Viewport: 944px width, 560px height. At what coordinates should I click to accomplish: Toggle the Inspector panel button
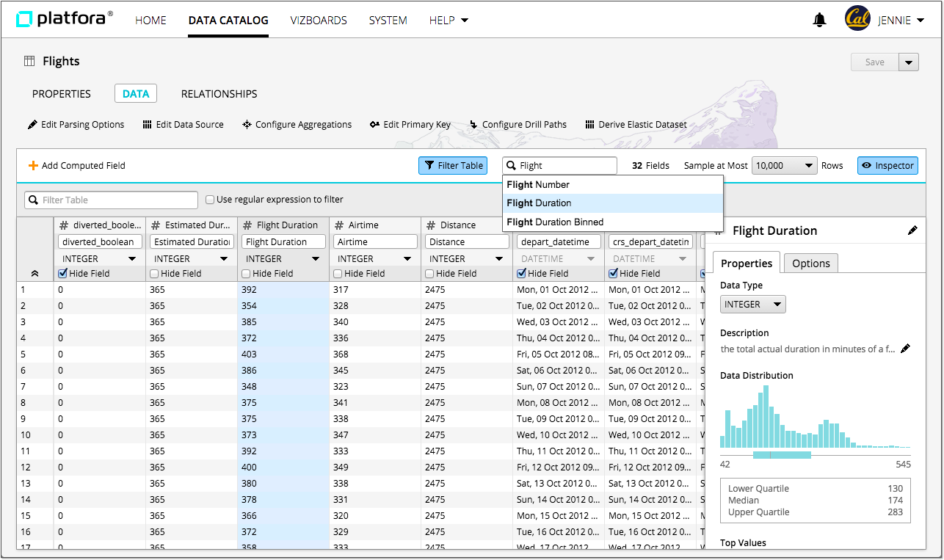(887, 166)
